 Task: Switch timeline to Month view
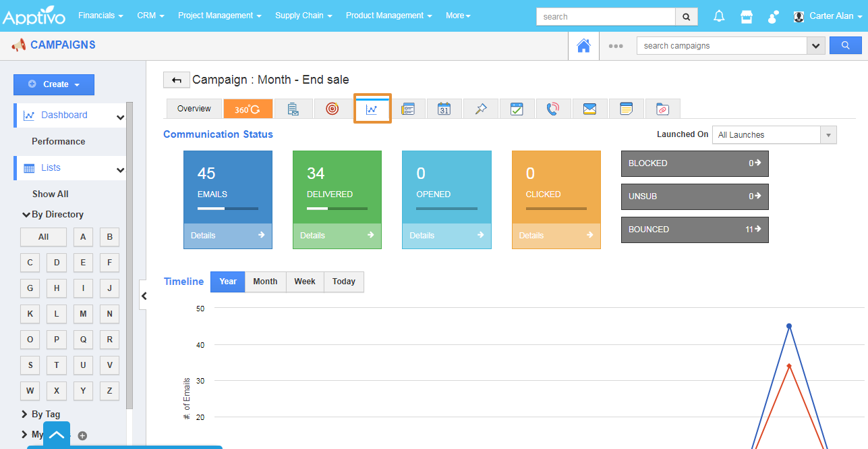point(265,282)
